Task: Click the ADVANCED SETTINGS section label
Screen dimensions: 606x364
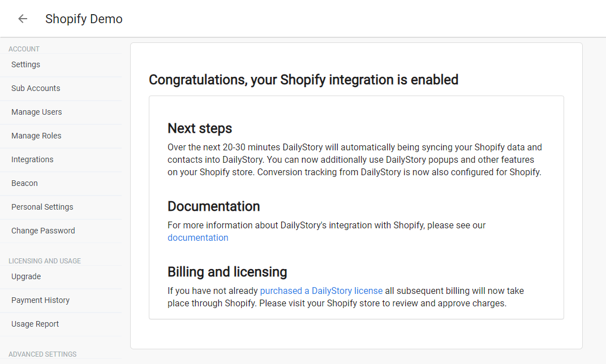Action: tap(42, 354)
